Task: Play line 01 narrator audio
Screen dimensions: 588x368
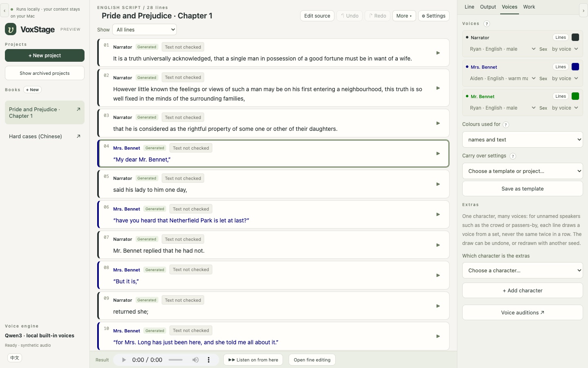Action: pyautogui.click(x=438, y=53)
